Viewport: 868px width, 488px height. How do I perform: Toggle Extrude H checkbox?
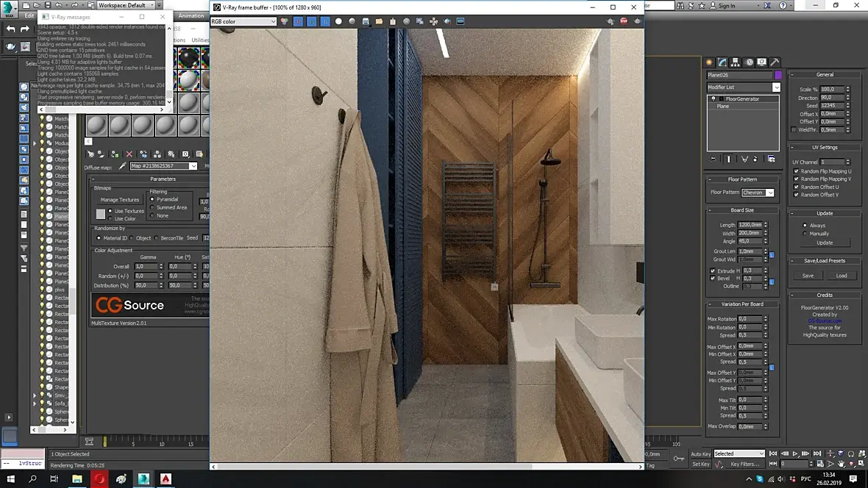[713, 271]
